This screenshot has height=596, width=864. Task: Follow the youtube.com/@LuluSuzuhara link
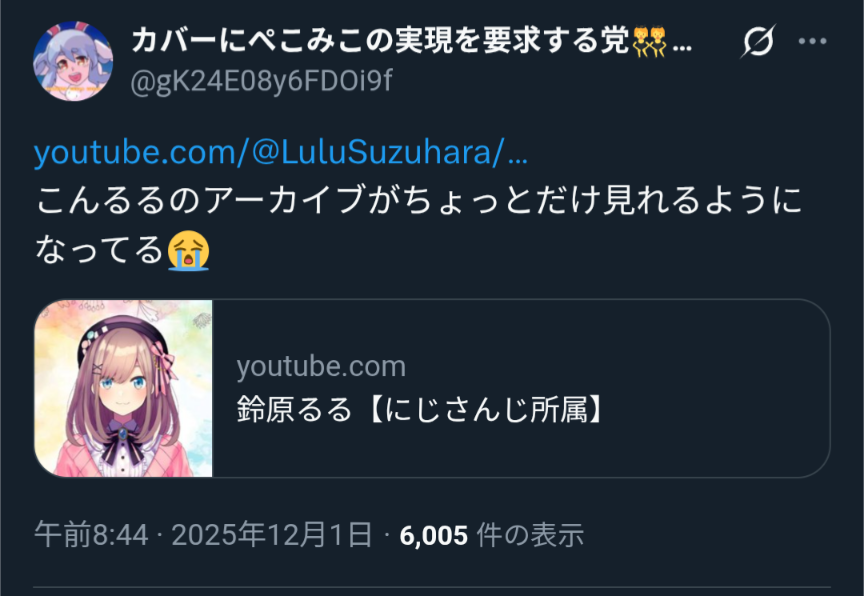(281, 153)
